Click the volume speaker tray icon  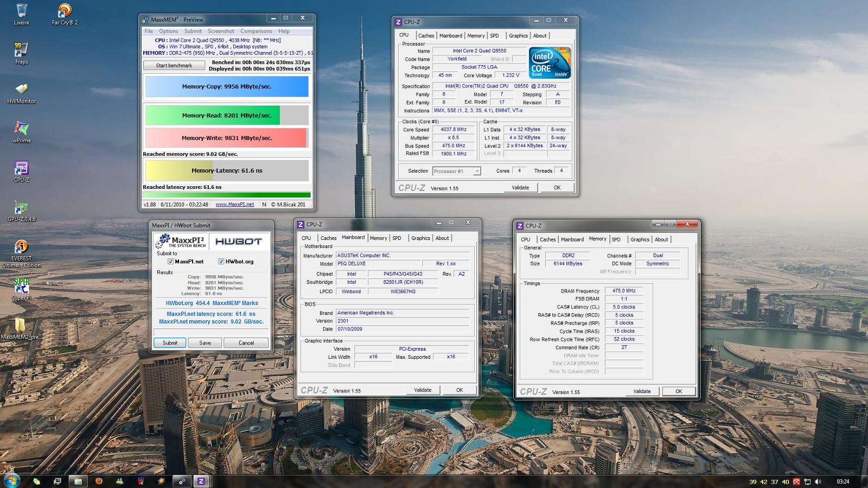818,481
